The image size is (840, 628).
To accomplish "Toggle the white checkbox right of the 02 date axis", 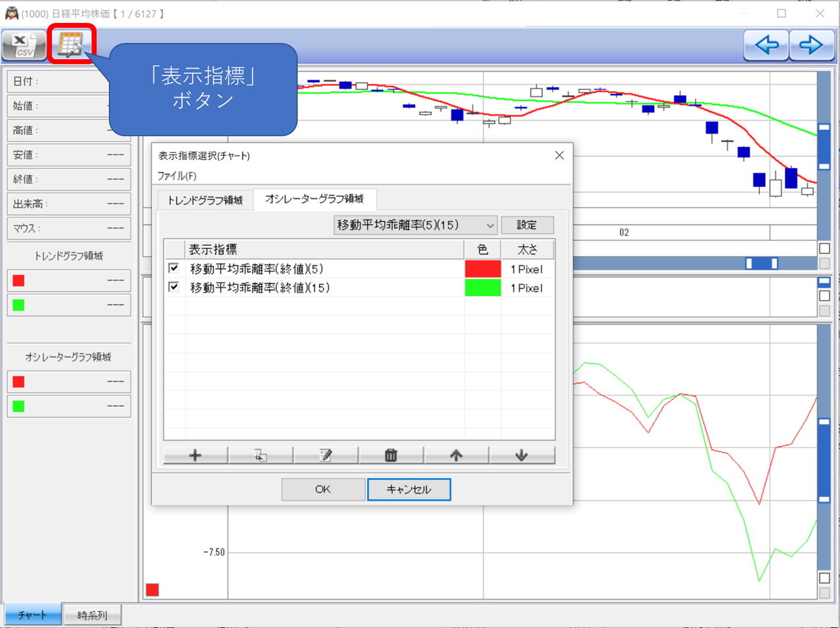I will (825, 249).
